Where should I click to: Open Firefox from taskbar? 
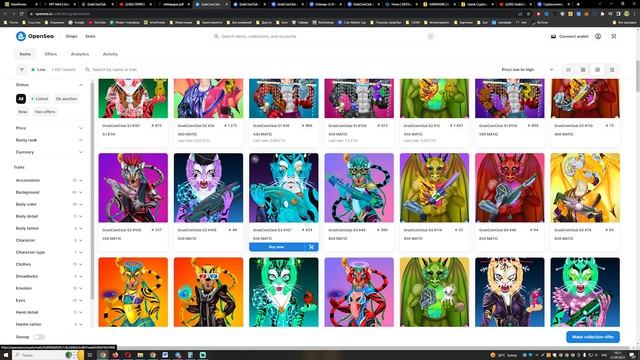[116, 355]
